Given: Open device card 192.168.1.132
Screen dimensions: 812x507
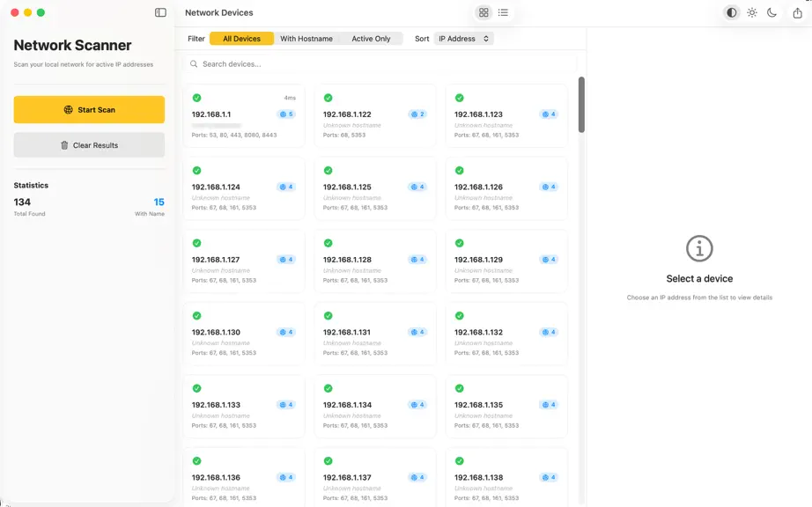Looking at the screenshot, I should (506, 334).
